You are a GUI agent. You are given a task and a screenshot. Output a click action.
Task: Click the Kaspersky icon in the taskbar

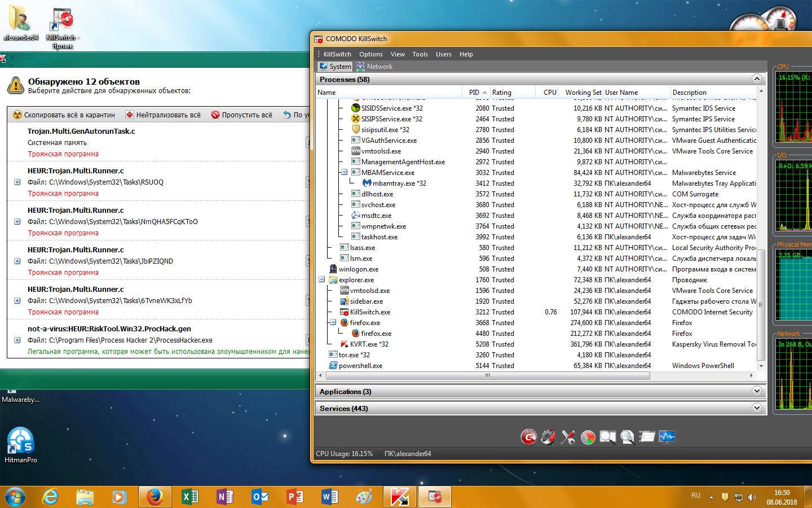click(x=399, y=497)
